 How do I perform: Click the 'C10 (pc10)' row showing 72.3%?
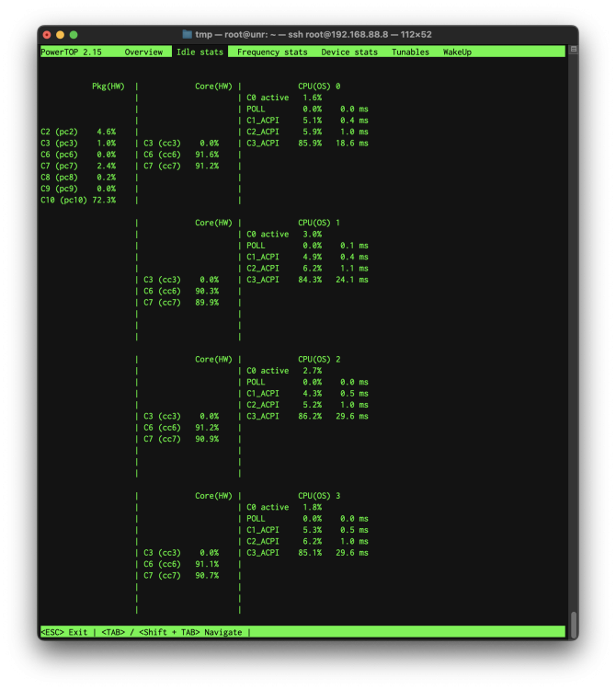[78, 200]
